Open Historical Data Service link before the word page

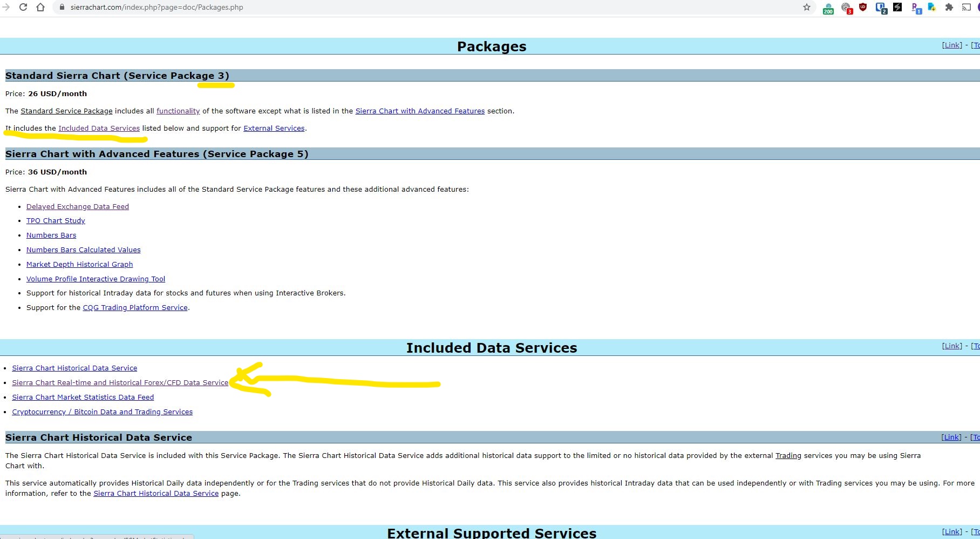pos(156,494)
